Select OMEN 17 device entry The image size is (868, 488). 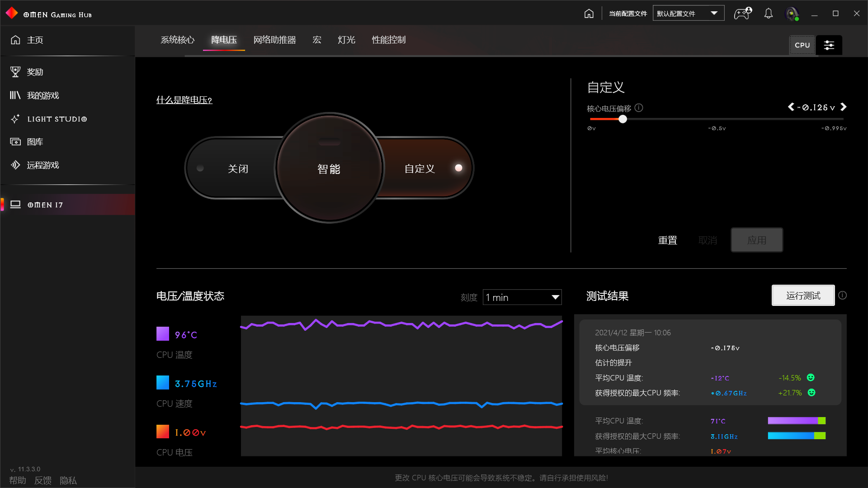pos(67,205)
